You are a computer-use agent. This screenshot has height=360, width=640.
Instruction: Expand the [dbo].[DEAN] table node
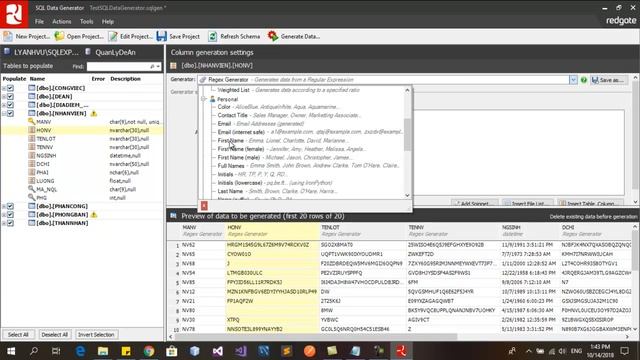[x=4, y=96]
